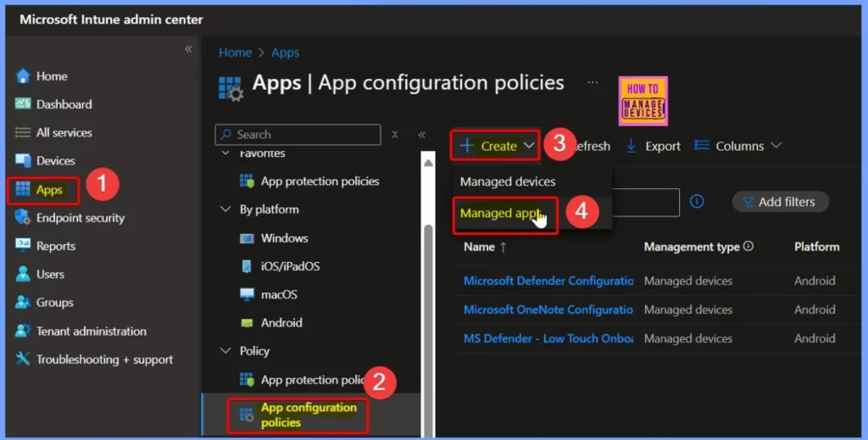Click the All services list icon
Screen dimensions: 868x440
click(23, 132)
